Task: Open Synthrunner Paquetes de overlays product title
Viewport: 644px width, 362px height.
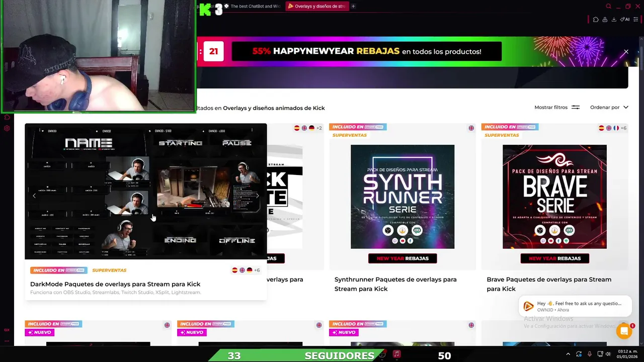Action: point(395,284)
